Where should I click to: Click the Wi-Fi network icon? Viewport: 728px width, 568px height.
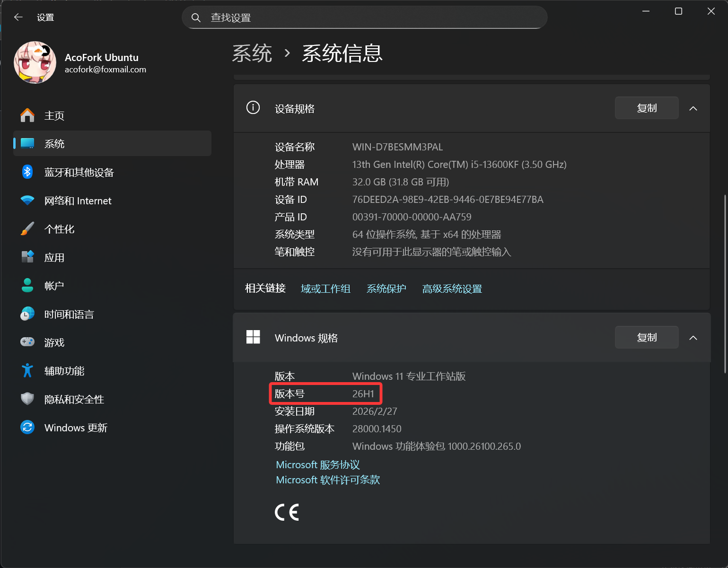point(27,201)
